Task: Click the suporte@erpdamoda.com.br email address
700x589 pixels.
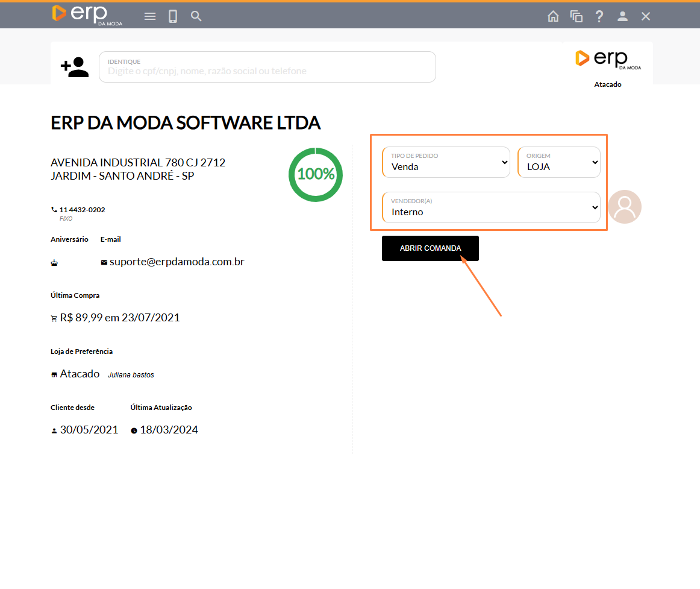Action: pyautogui.click(x=177, y=262)
